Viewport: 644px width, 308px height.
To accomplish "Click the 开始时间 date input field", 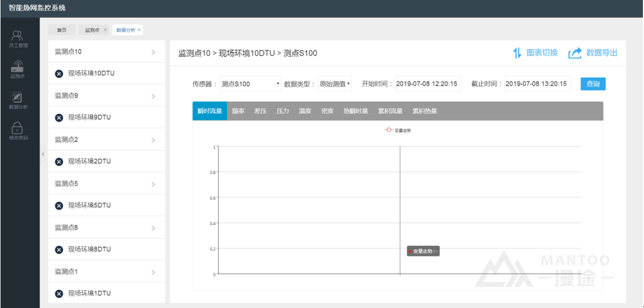I will tap(428, 84).
